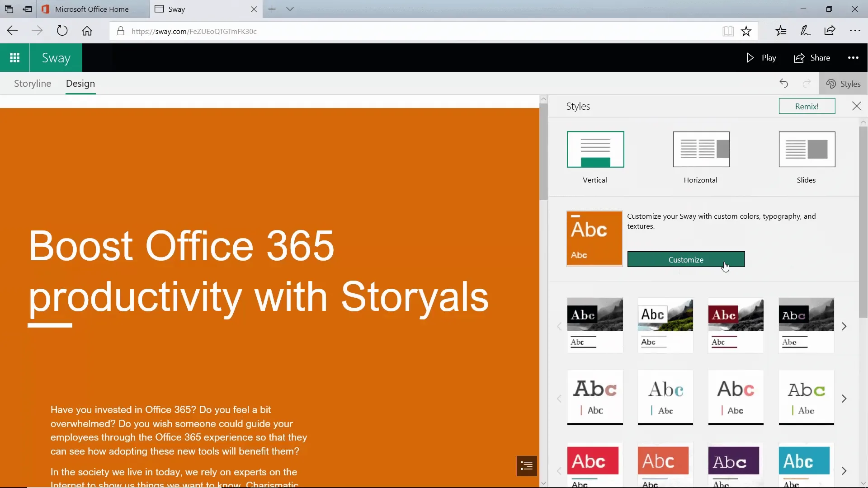
Task: Open the Office app launcher grid
Action: click(14, 58)
